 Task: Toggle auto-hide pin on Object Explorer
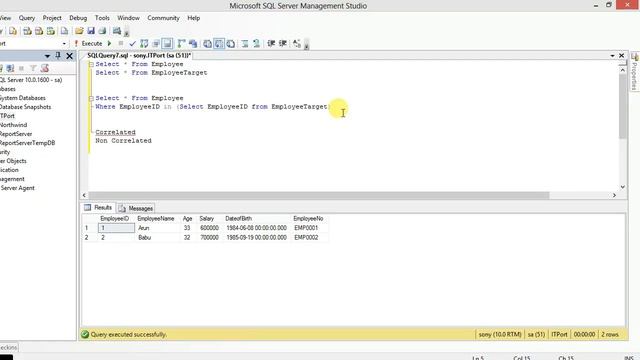pos(58,56)
